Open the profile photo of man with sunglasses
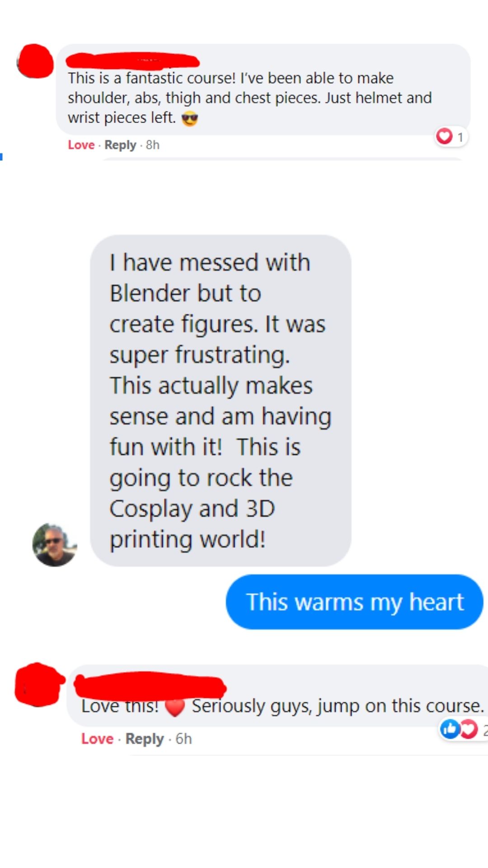Image resolution: width=488 pixels, height=868 pixels. pyautogui.click(x=55, y=545)
